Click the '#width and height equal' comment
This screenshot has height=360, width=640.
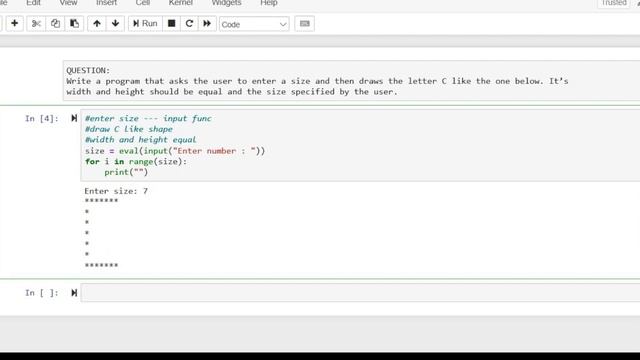(x=140, y=140)
